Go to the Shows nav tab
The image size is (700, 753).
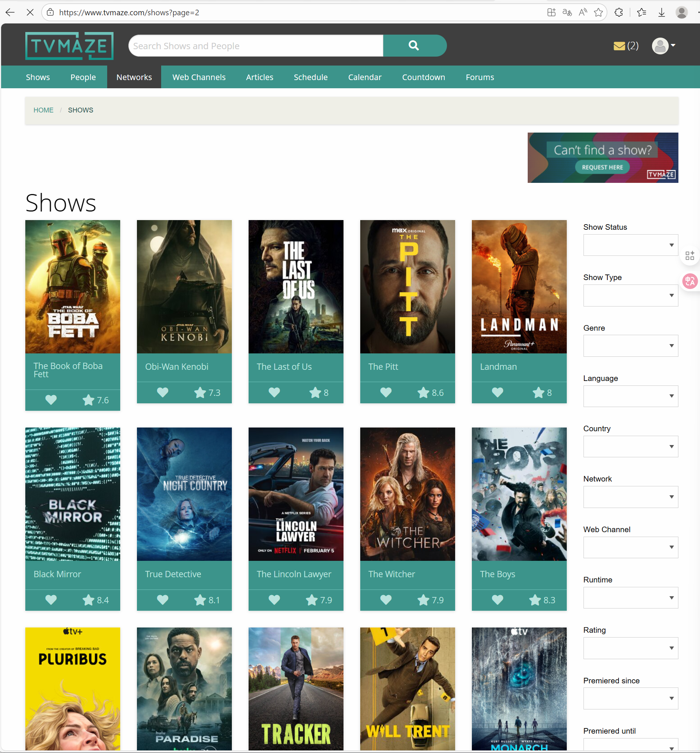click(x=38, y=77)
